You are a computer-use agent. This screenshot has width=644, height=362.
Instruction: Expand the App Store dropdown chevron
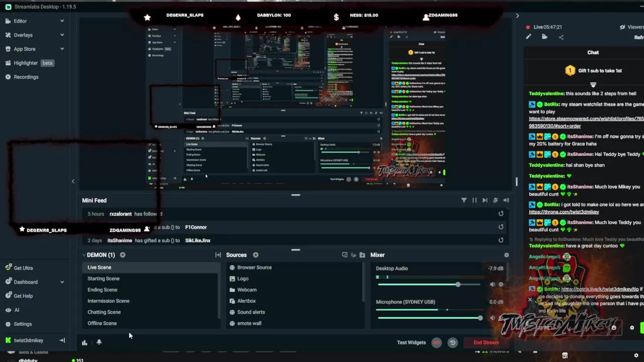62,49
